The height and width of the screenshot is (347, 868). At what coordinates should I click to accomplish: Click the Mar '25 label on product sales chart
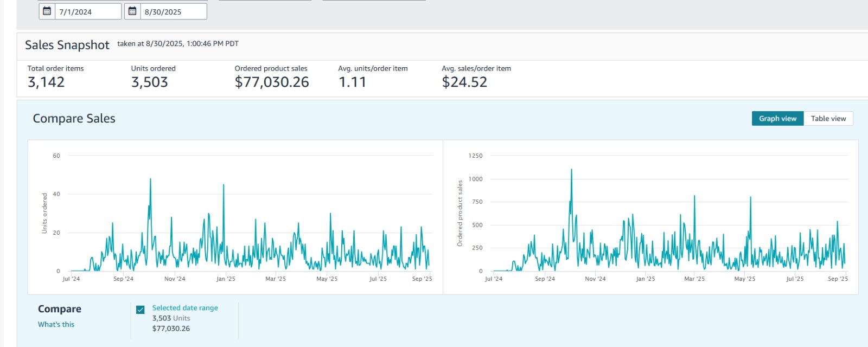[694, 279]
